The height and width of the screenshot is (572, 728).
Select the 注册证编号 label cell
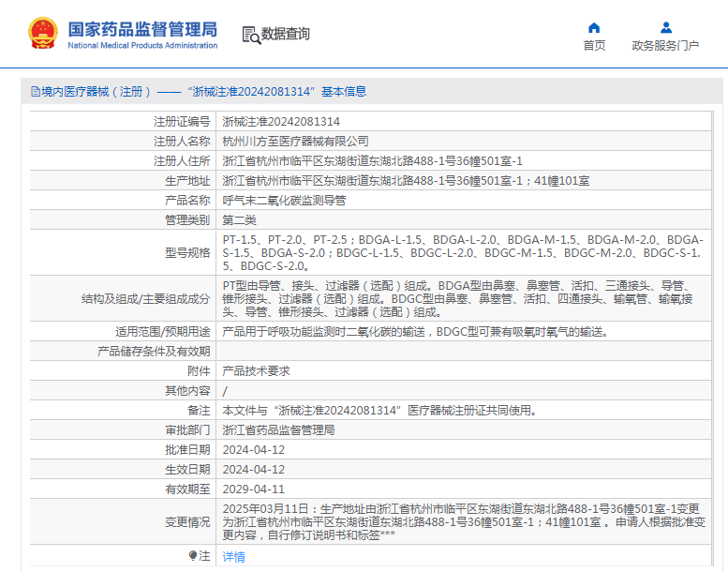[182, 121]
